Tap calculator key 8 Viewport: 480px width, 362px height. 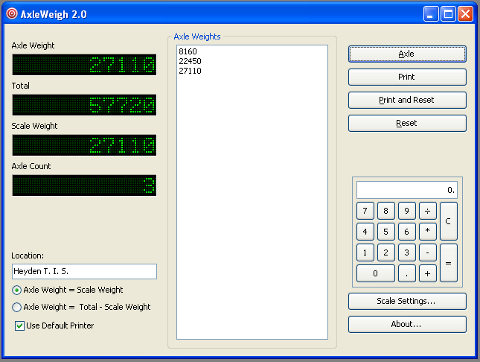coord(386,211)
